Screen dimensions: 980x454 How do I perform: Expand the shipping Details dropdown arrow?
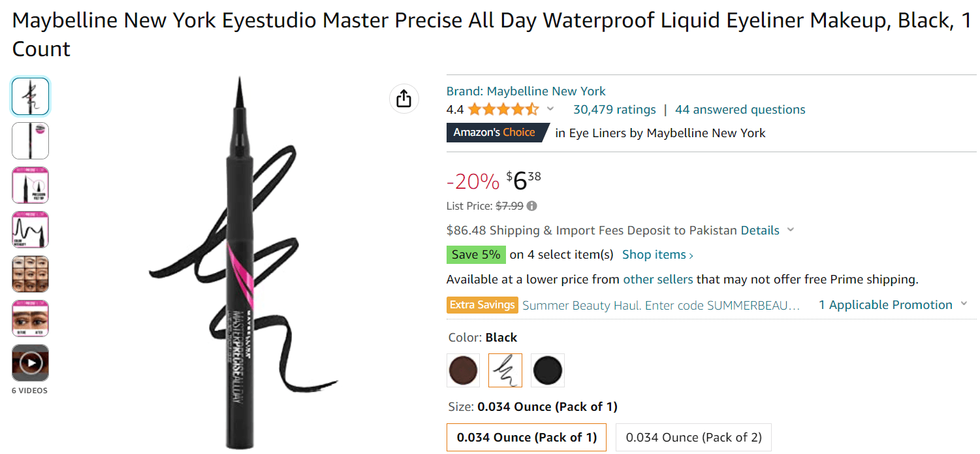click(791, 230)
